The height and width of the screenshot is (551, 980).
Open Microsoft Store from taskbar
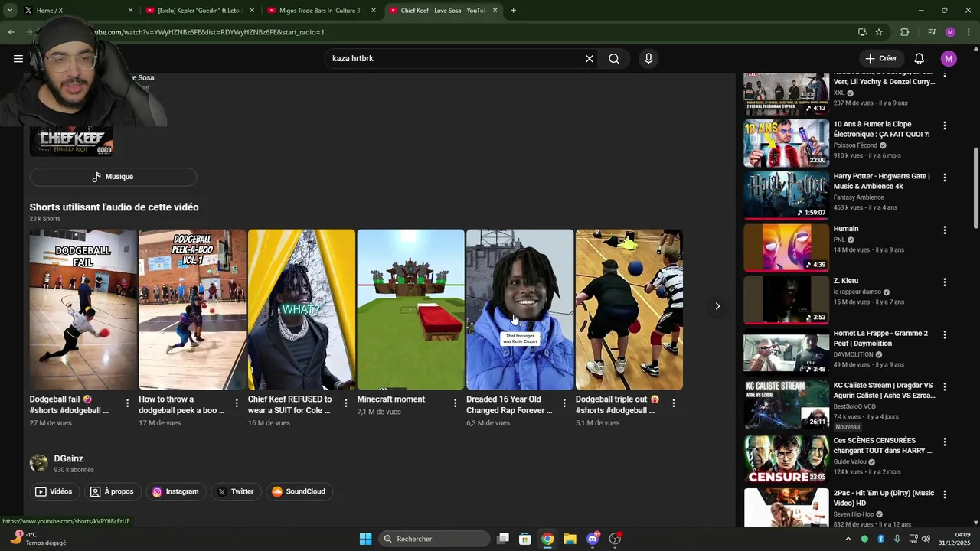(x=525, y=539)
